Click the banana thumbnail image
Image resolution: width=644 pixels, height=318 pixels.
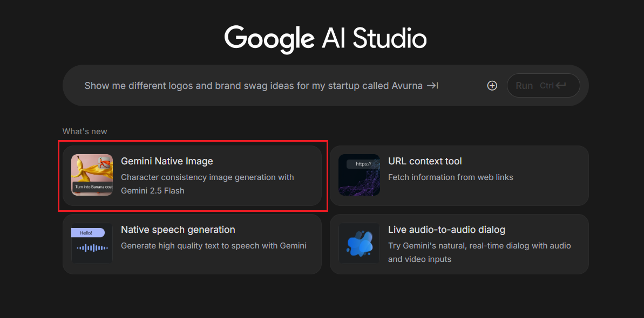92,175
